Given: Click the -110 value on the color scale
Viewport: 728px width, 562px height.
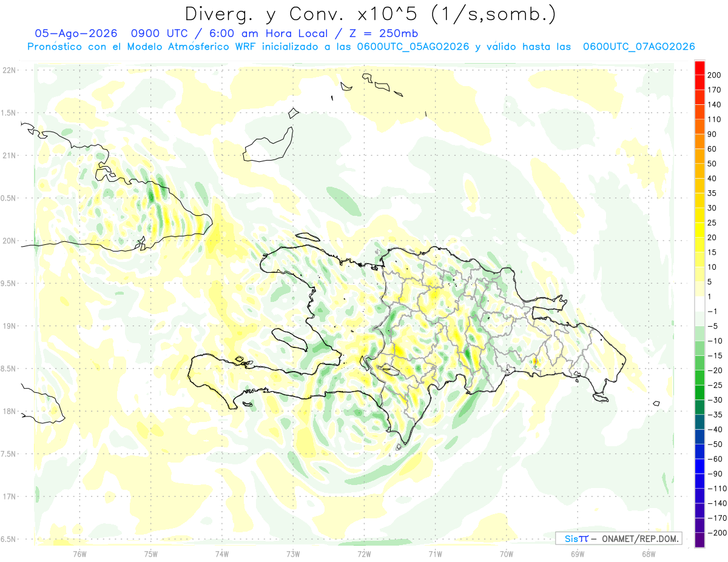Looking at the screenshot, I should [x=717, y=488].
